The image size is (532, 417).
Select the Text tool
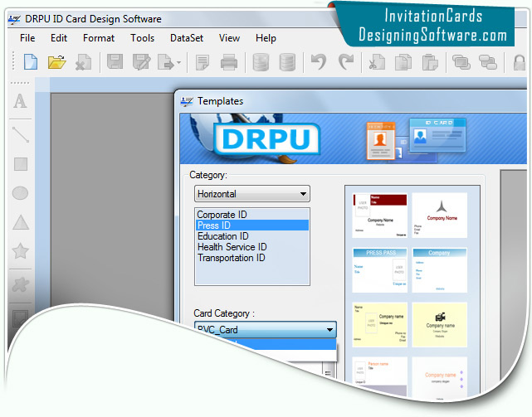(x=20, y=101)
